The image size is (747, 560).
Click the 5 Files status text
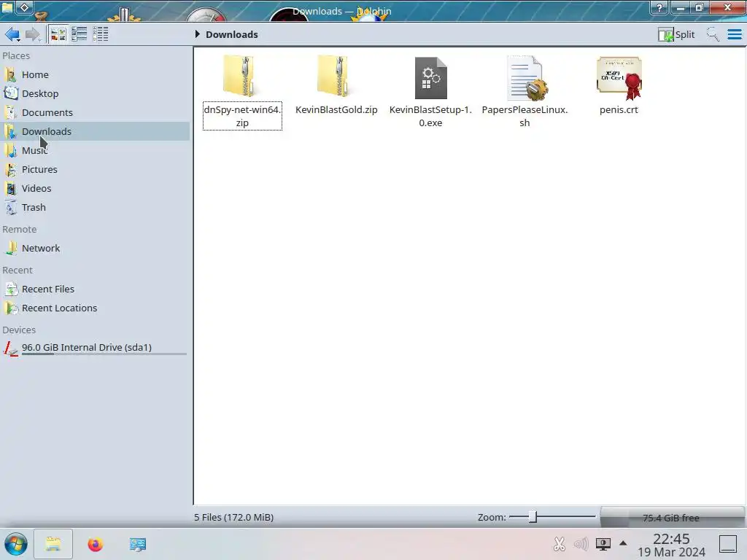point(234,517)
